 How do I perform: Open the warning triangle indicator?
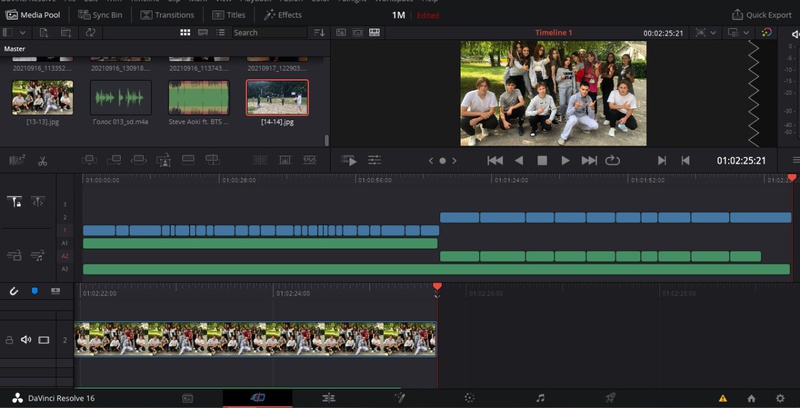pyautogui.click(x=722, y=398)
